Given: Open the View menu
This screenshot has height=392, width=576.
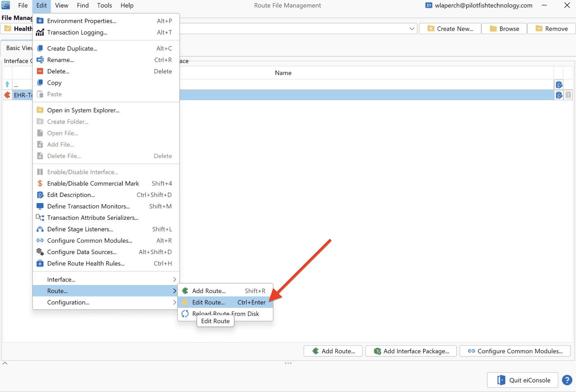Looking at the screenshot, I should (62, 5).
